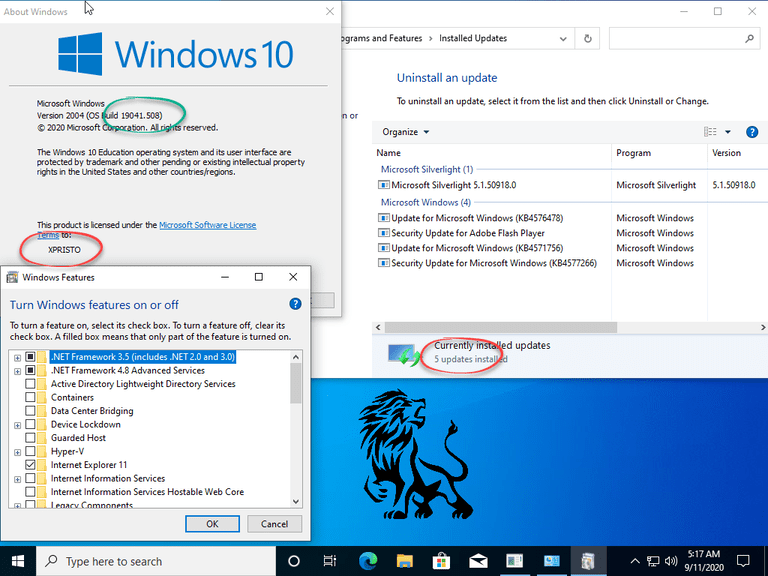
Task: Sort by Name column header
Action: click(x=492, y=153)
